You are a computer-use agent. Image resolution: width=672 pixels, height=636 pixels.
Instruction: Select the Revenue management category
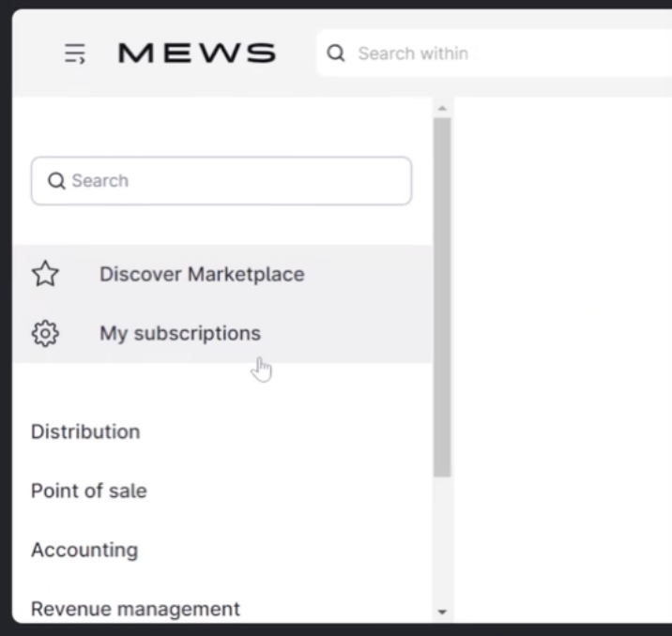tap(135, 609)
